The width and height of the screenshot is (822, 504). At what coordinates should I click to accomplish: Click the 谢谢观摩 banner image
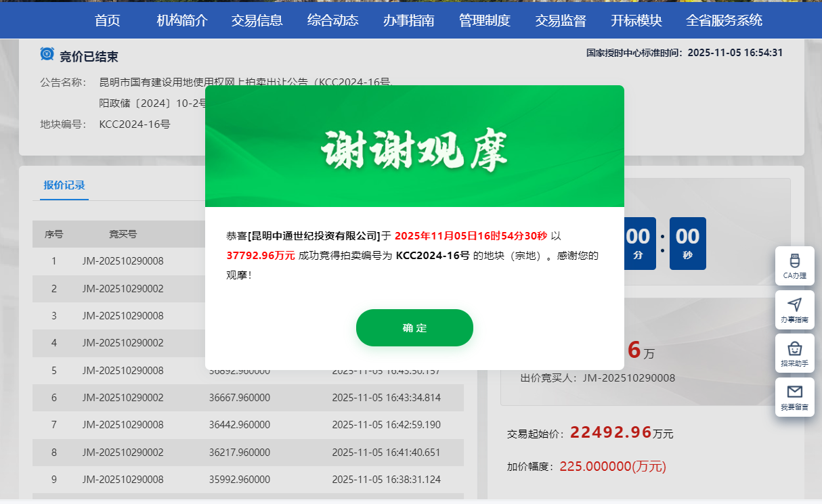[x=414, y=146]
